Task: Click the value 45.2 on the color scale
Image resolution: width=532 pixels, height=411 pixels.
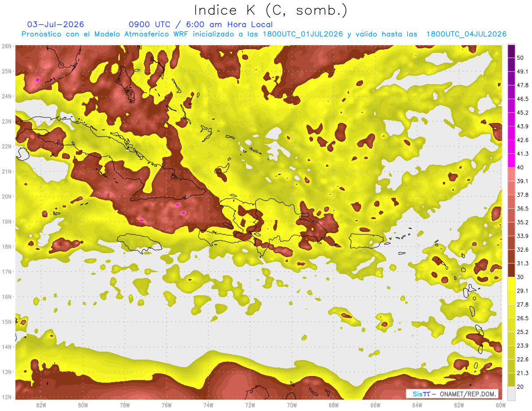Action: (x=523, y=113)
